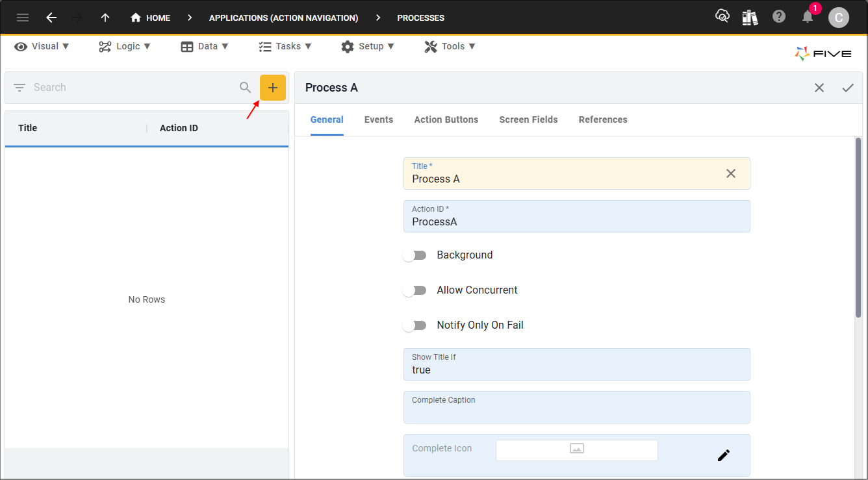Add a new process with plus button
This screenshot has width=868, height=480.
tap(273, 88)
